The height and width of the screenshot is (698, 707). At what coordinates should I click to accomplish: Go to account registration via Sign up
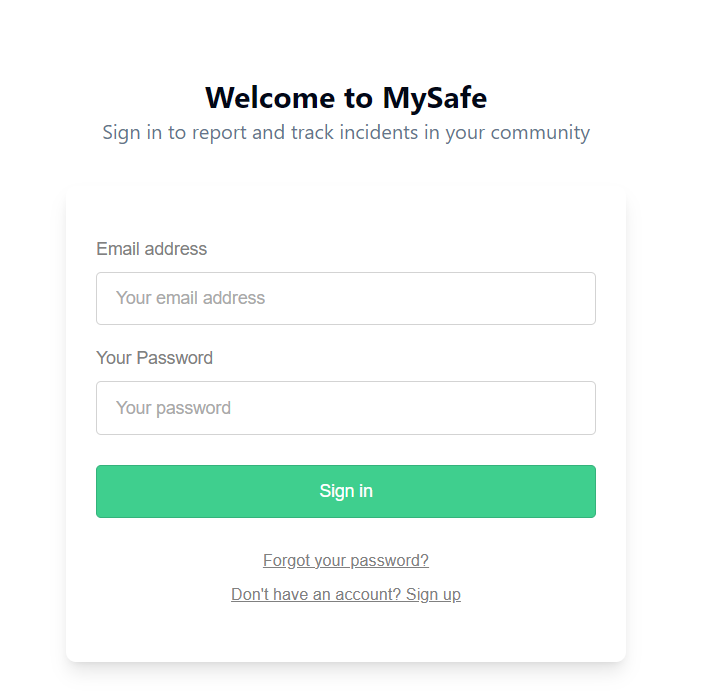(x=433, y=595)
